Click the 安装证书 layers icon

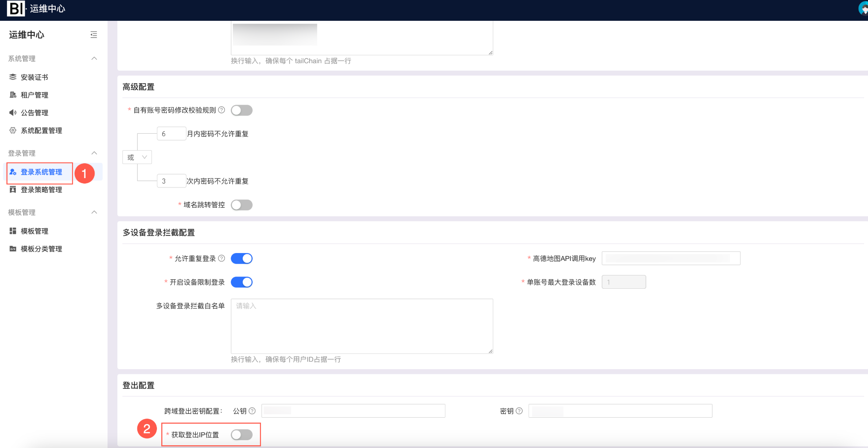tap(13, 77)
